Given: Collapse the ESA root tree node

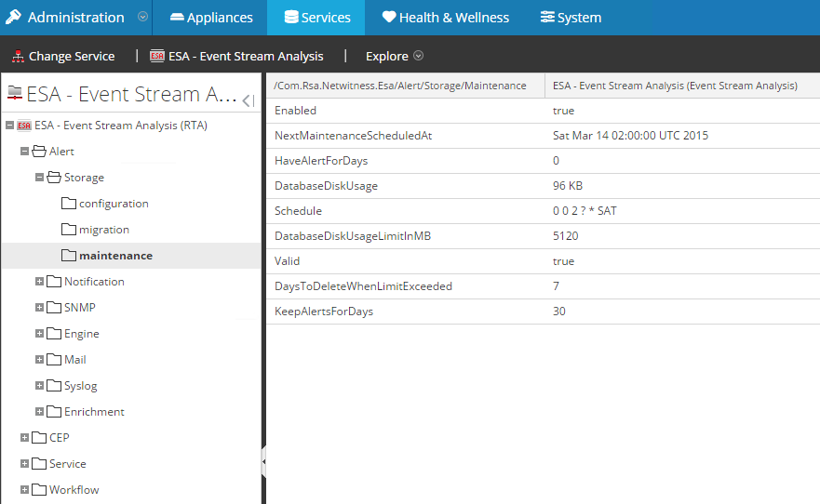Looking at the screenshot, I should 9,126.
